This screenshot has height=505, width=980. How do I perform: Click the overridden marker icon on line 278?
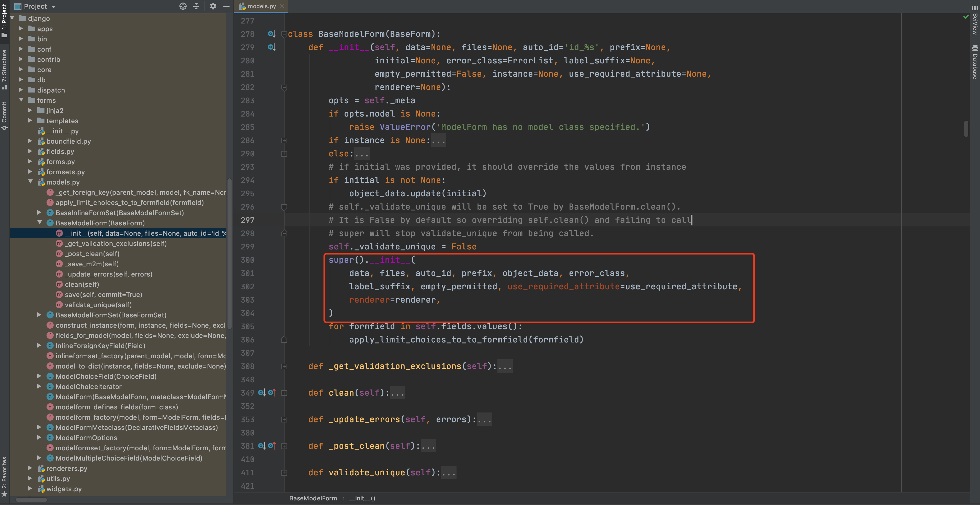(271, 34)
